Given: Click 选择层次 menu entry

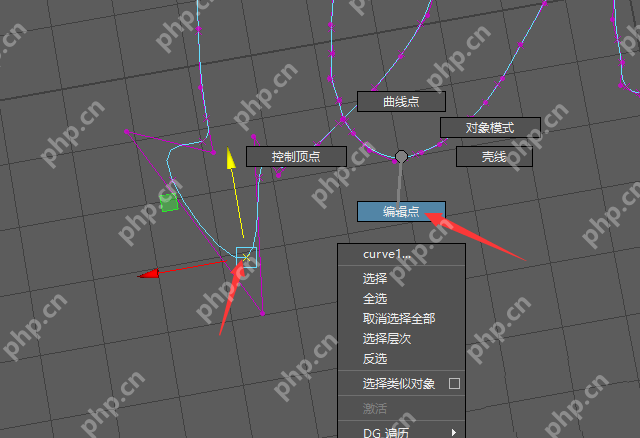Looking at the screenshot, I should click(x=402, y=339).
